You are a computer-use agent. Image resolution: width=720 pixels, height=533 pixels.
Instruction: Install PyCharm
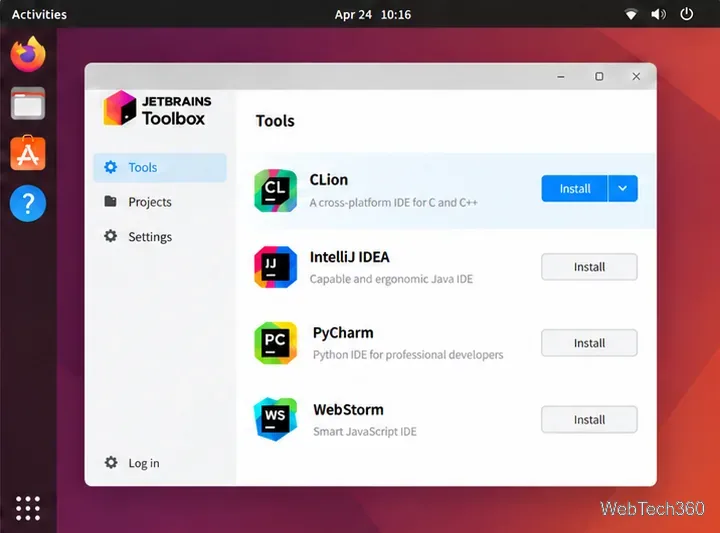click(x=589, y=343)
